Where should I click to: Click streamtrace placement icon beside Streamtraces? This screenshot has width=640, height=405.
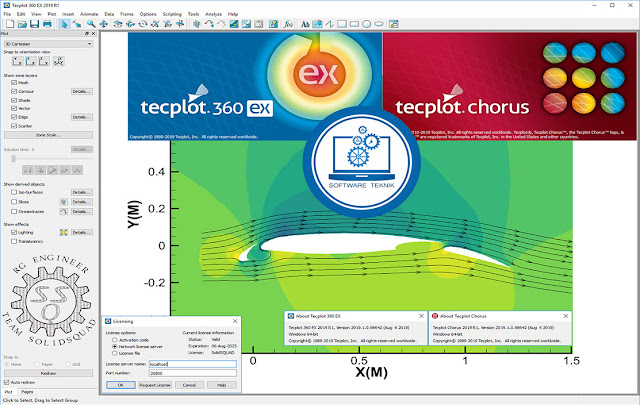[63, 211]
